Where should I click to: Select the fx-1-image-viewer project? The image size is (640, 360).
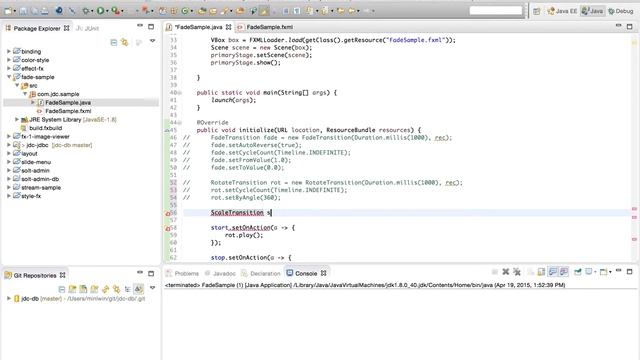click(41, 137)
